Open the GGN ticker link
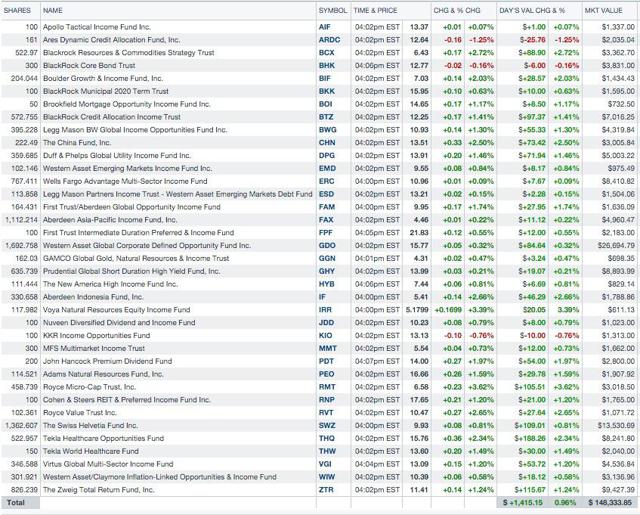 327,258
